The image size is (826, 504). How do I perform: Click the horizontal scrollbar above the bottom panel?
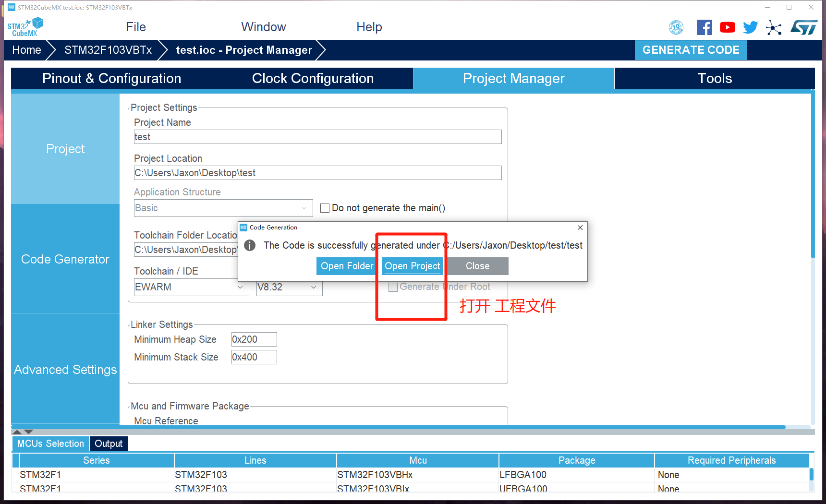tap(399, 427)
